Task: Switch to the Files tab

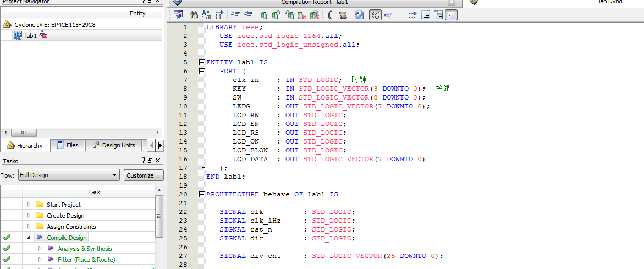Action: point(67,146)
